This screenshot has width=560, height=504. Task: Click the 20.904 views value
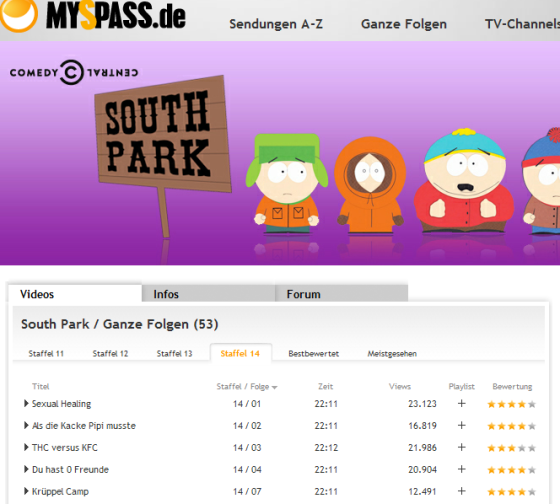pos(422,469)
